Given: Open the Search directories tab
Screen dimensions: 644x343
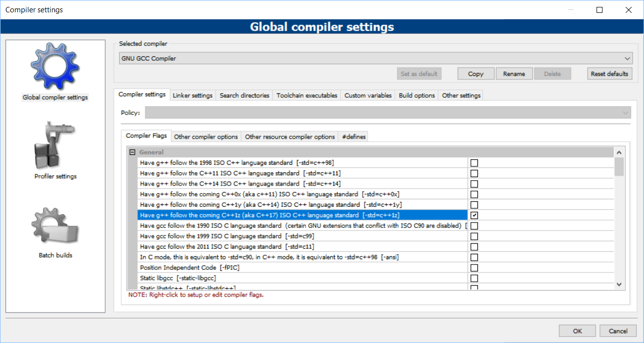Looking at the screenshot, I should point(245,95).
